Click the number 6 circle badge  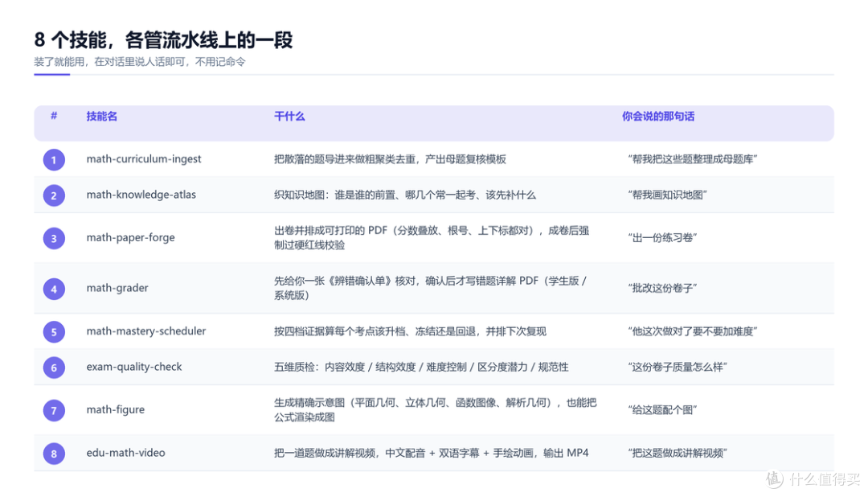pyautogui.click(x=54, y=368)
